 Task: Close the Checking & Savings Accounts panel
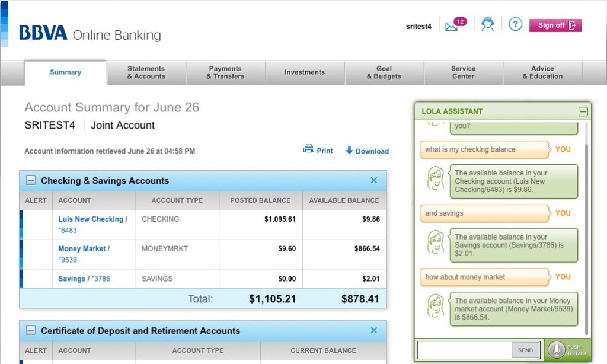(373, 180)
